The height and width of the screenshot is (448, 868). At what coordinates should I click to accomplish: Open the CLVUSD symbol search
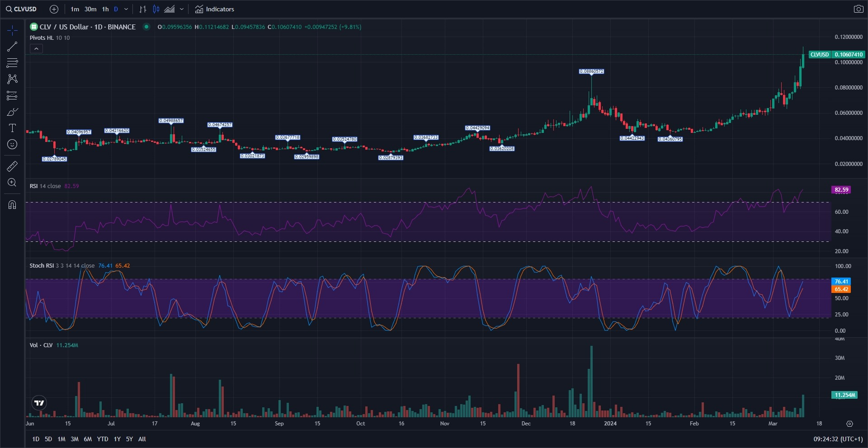tap(22, 9)
